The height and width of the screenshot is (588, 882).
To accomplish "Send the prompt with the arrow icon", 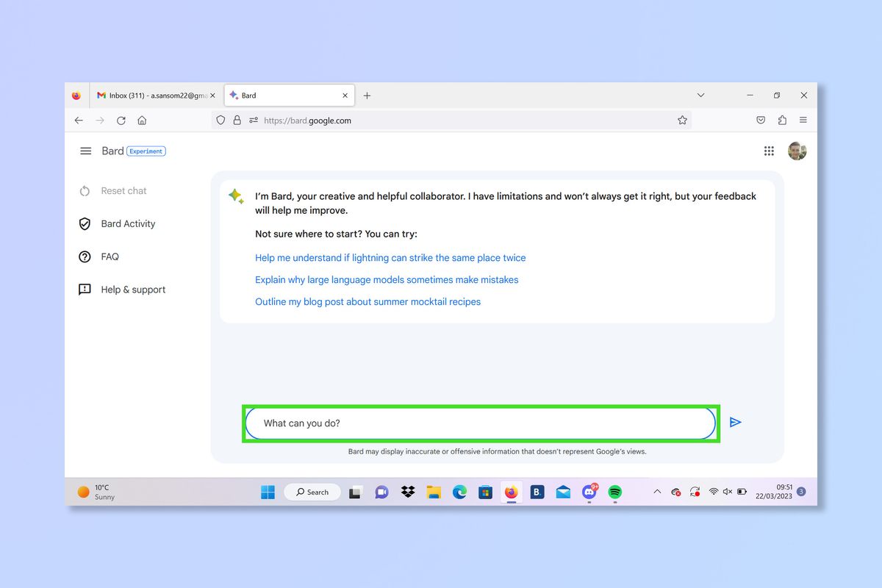I will pyautogui.click(x=736, y=422).
